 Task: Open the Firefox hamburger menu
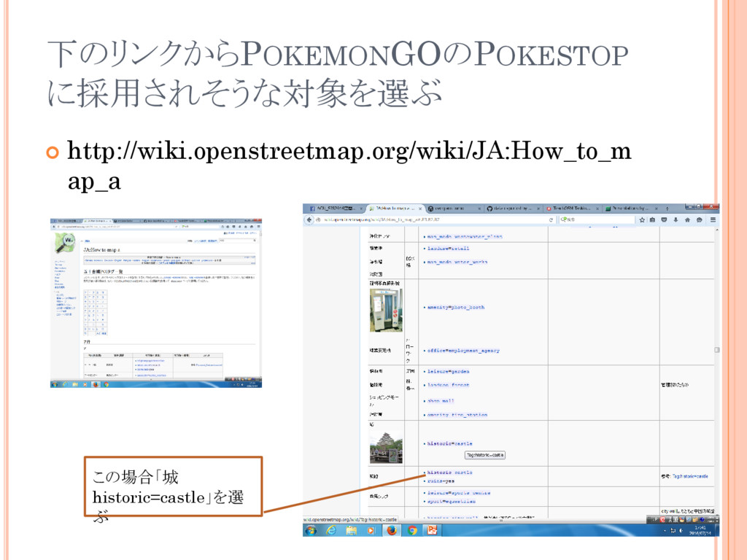[713, 219]
